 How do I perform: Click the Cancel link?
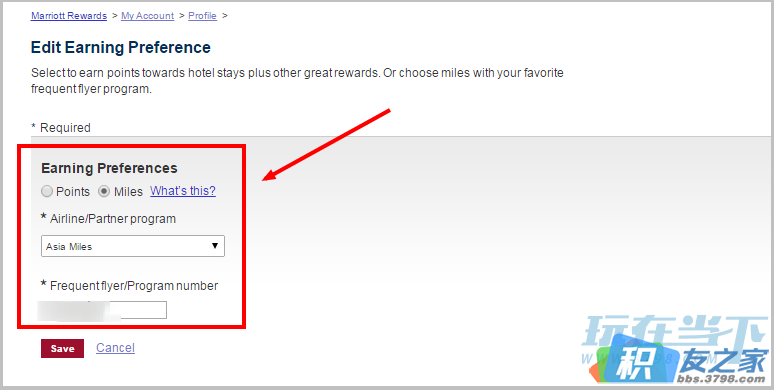click(x=116, y=348)
